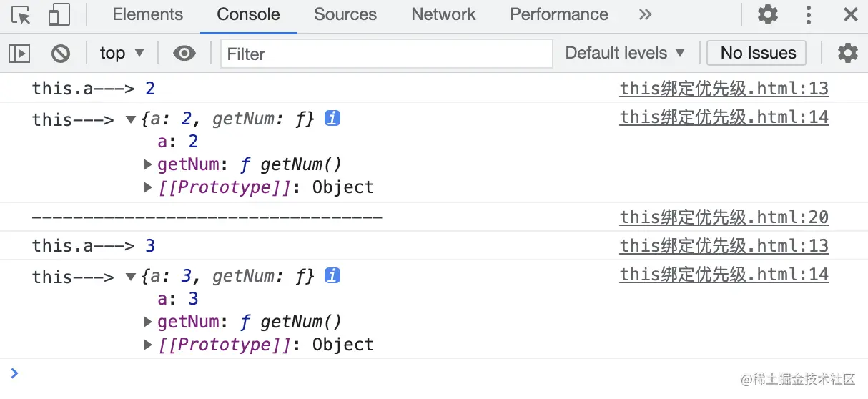Expand the second object's [[Prototype]] entry
The image size is (868, 399).
pyautogui.click(x=149, y=345)
